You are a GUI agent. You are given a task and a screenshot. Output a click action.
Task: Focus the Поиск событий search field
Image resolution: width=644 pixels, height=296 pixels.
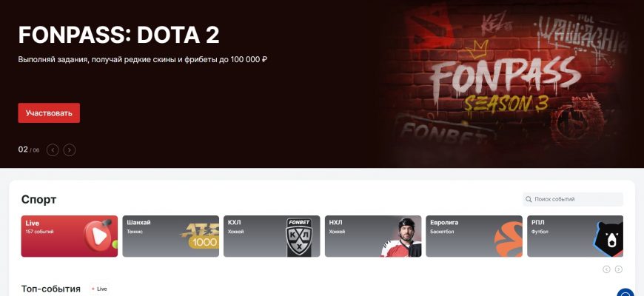pyautogui.click(x=573, y=199)
